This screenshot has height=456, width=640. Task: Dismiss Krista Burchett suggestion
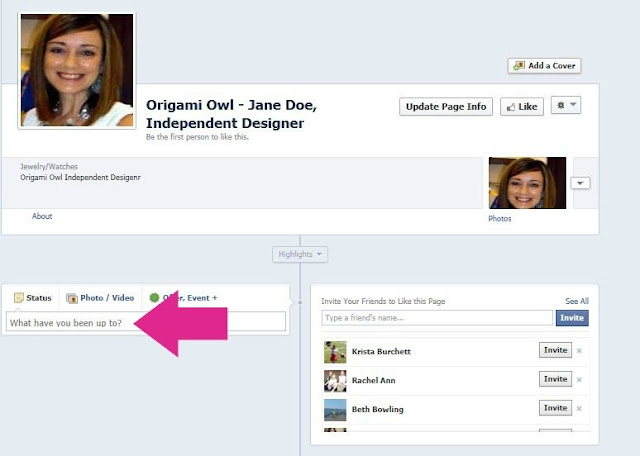[x=579, y=351]
